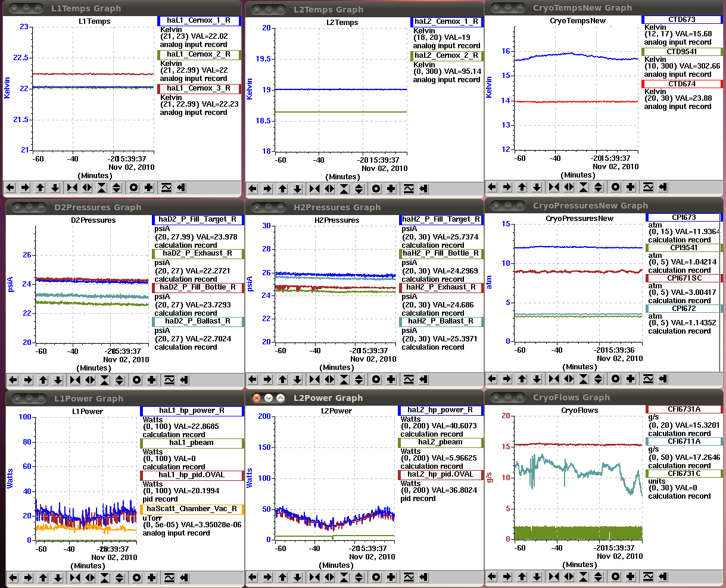Select the haL1_Cernox_1_R legend entry
Screen dimensions: 726x588
pos(199,21)
